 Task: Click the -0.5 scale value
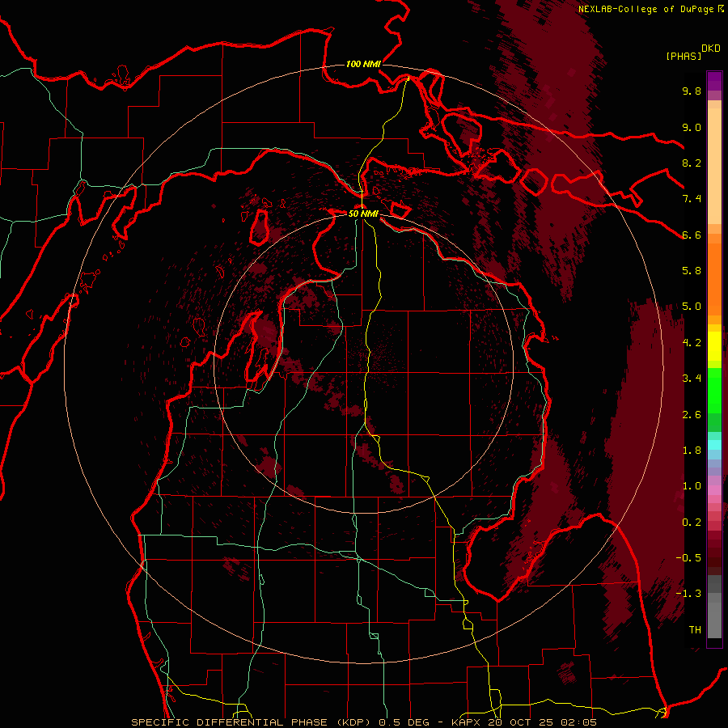(688, 558)
